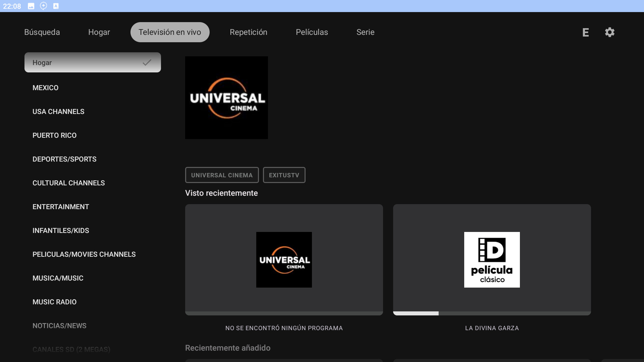This screenshot has width=644, height=362.
Task: Open the Repetición tab
Action: pyautogui.click(x=248, y=32)
